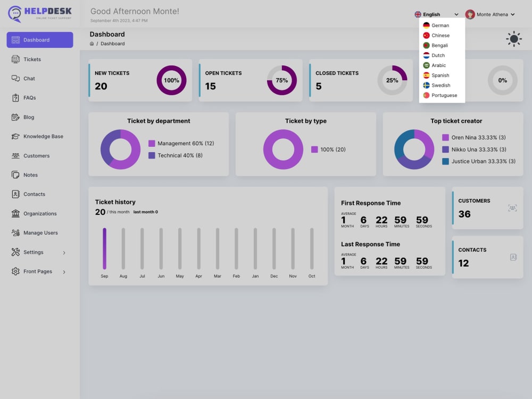Click the Sep bar in Ticket history

click(104, 248)
